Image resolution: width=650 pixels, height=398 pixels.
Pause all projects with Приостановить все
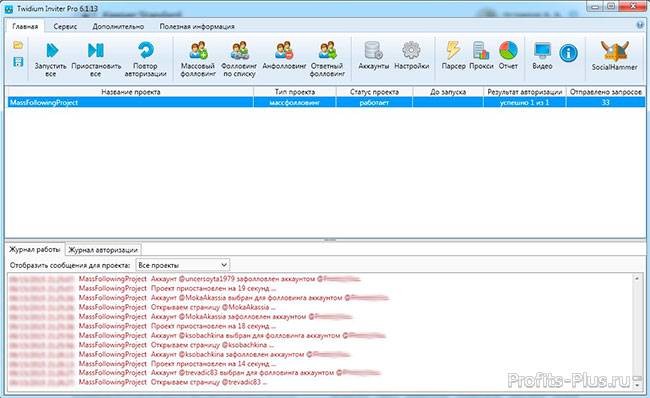[x=96, y=59]
